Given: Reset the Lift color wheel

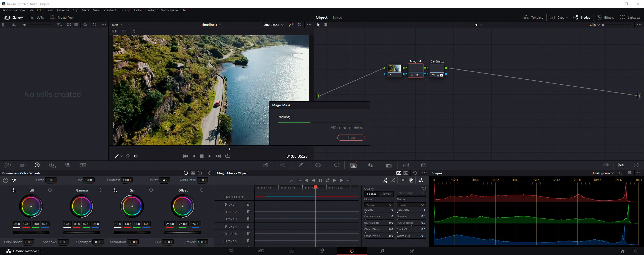Looking at the screenshot, I should tap(50, 190).
